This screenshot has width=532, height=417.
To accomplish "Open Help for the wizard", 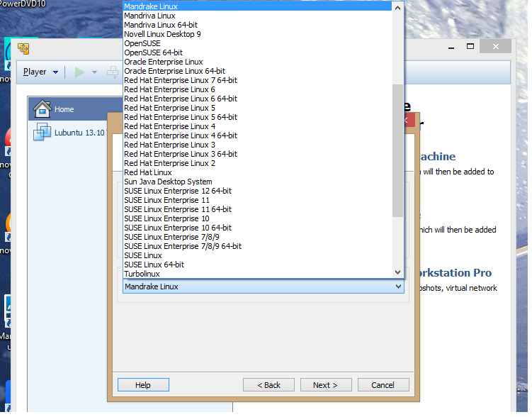I will pyautogui.click(x=143, y=385).
